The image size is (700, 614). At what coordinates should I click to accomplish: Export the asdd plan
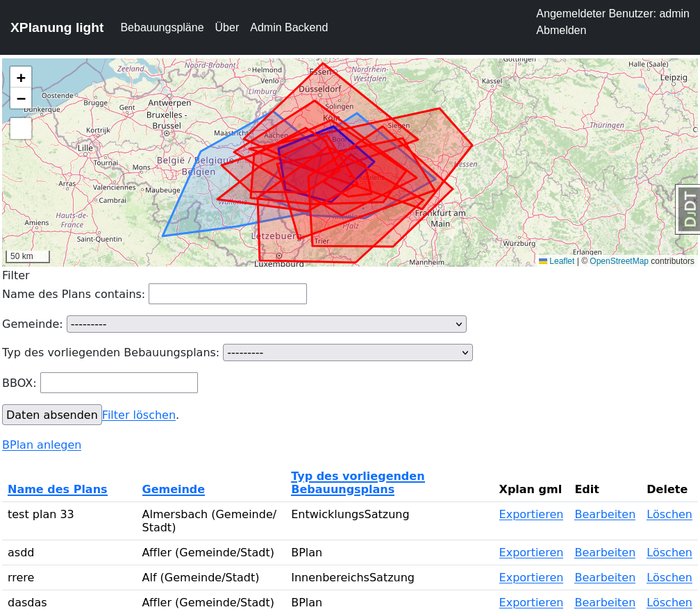point(531,553)
